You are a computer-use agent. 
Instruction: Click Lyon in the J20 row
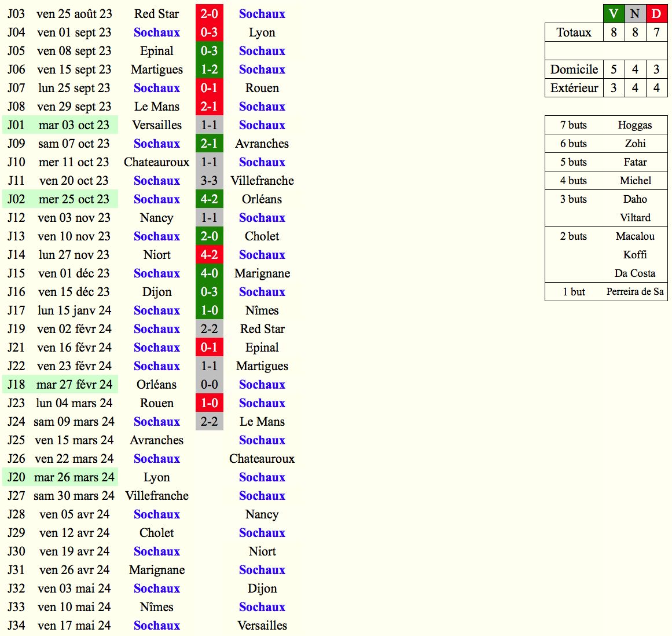pos(157,477)
